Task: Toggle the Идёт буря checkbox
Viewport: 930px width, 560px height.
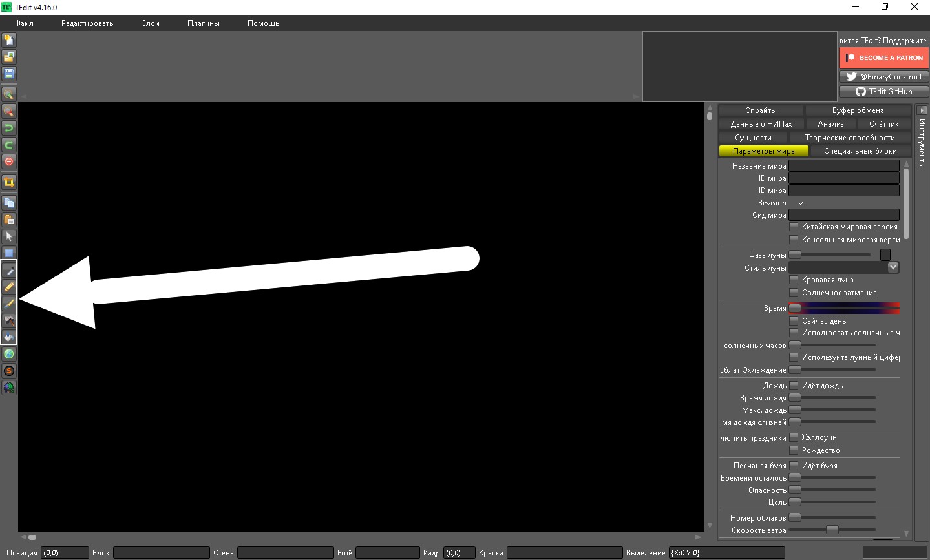Action: pos(794,466)
